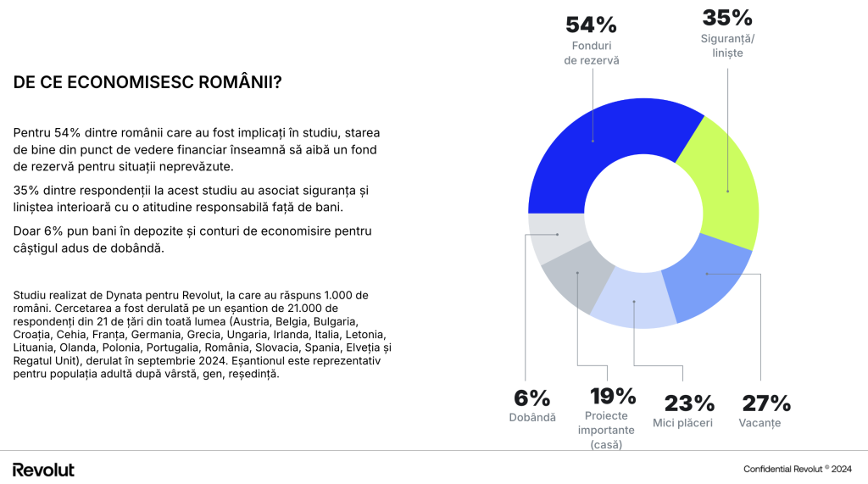
Task: Click the 35% Siguranță/liniște label
Action: click(727, 34)
